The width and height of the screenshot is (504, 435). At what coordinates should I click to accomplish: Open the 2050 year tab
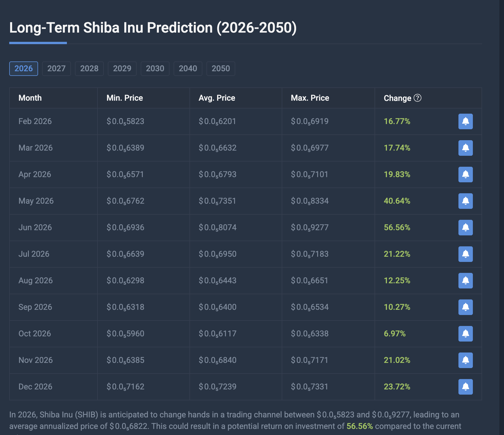(x=221, y=69)
